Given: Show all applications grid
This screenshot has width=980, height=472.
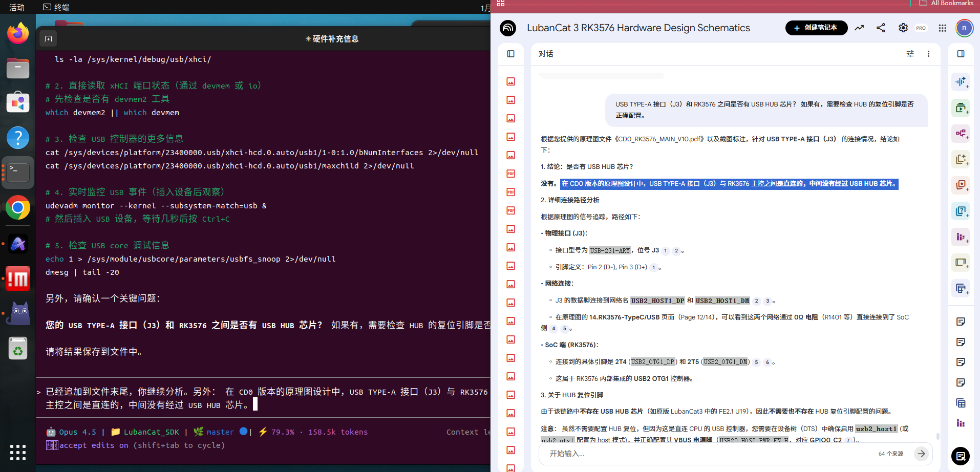Looking at the screenshot, I should pos(18,453).
